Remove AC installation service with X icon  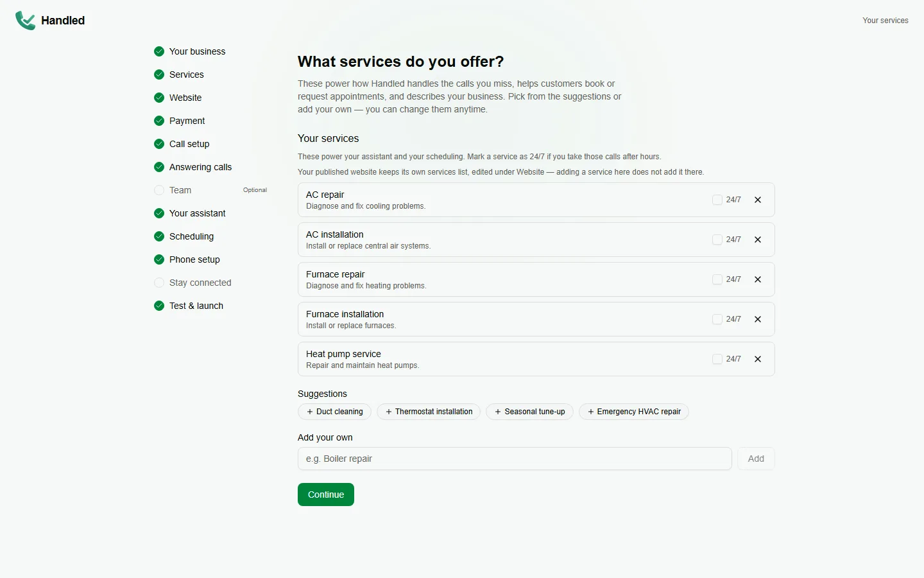[758, 240]
